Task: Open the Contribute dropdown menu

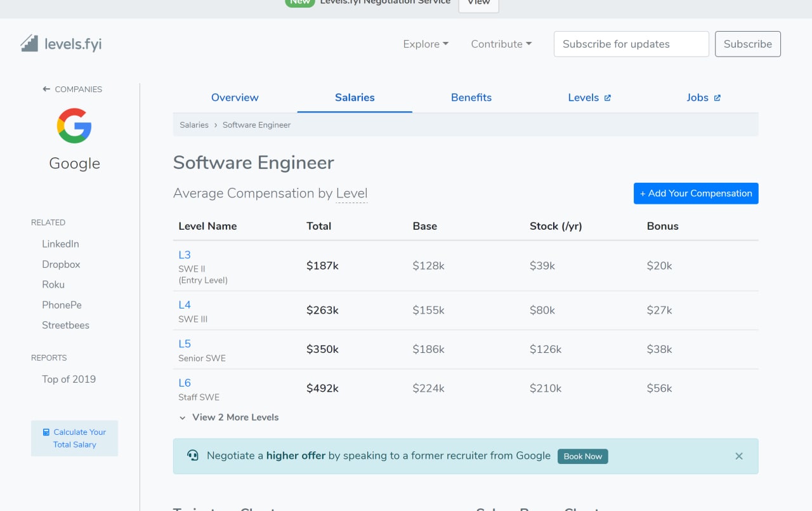Action: [501, 44]
